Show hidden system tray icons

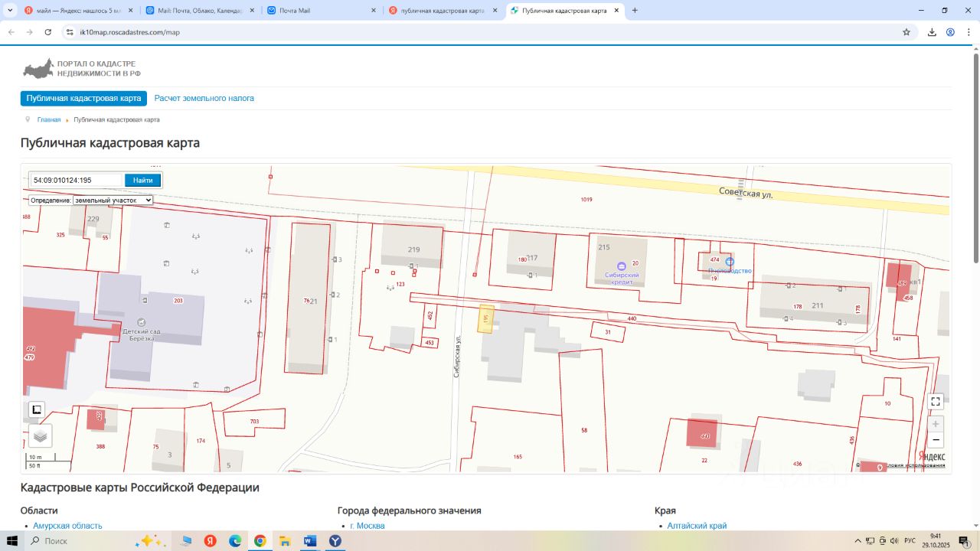pyautogui.click(x=858, y=541)
